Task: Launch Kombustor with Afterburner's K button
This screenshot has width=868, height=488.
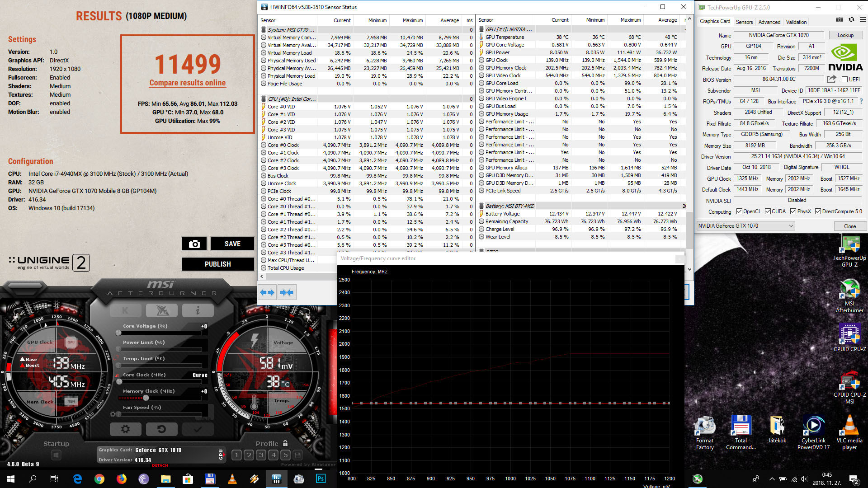Action: pos(125,310)
